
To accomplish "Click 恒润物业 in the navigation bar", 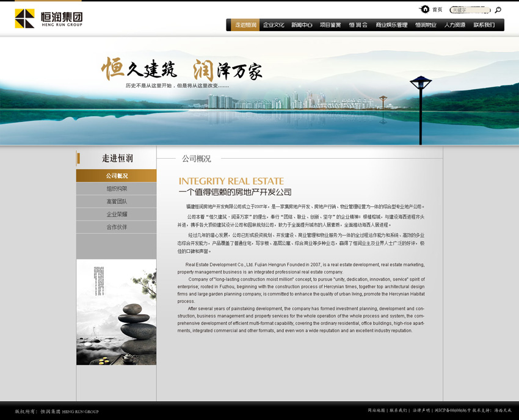I will coord(426,25).
